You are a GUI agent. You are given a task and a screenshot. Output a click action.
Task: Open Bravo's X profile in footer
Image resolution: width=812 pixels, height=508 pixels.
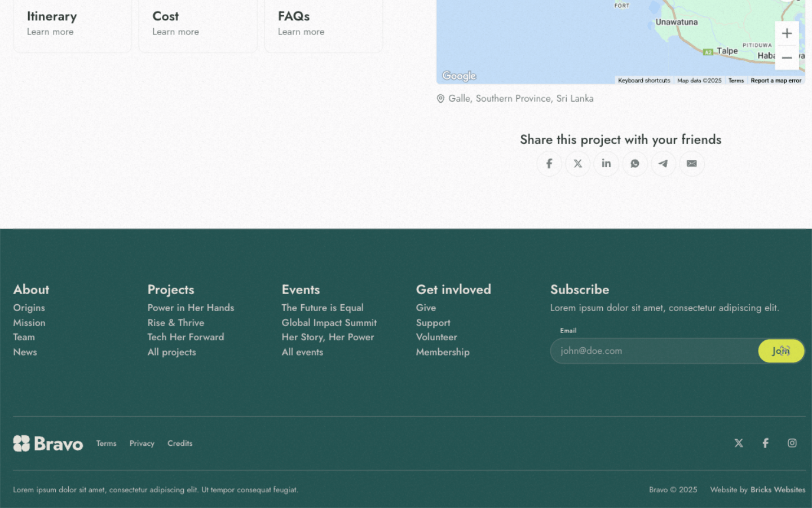(739, 443)
